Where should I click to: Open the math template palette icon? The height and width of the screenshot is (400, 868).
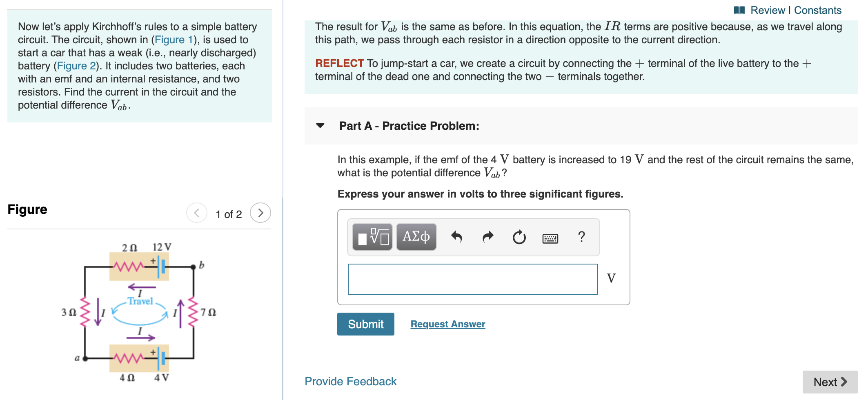pyautogui.click(x=372, y=237)
